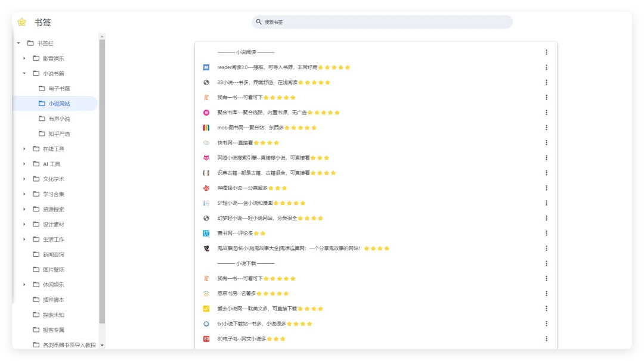Open more options for reader阅读3.0 bookmark
Viewport: 644px width, 361px height.
click(546, 67)
